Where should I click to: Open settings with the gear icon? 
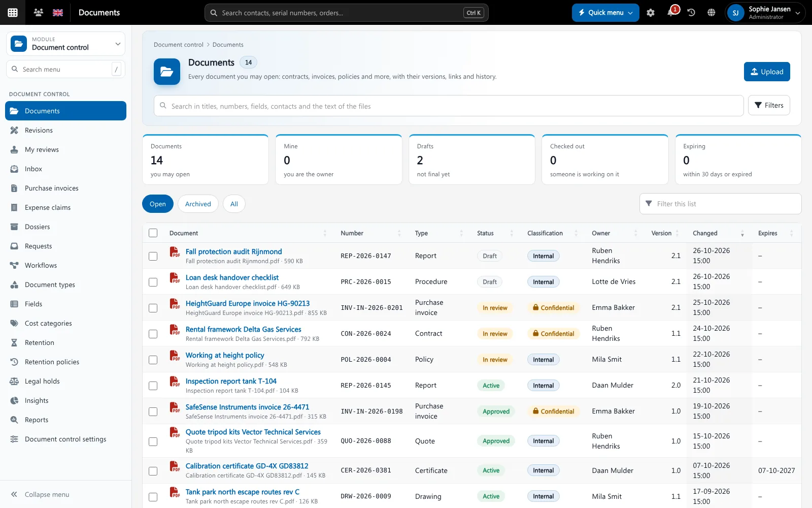point(651,13)
